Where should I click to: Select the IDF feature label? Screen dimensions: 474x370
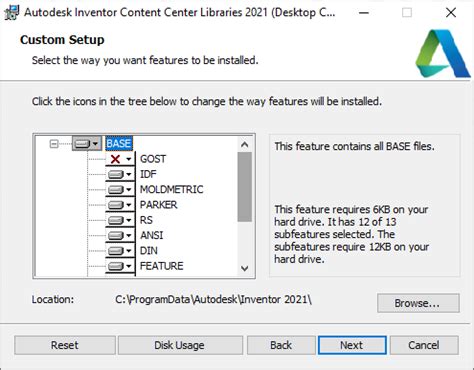pos(148,174)
